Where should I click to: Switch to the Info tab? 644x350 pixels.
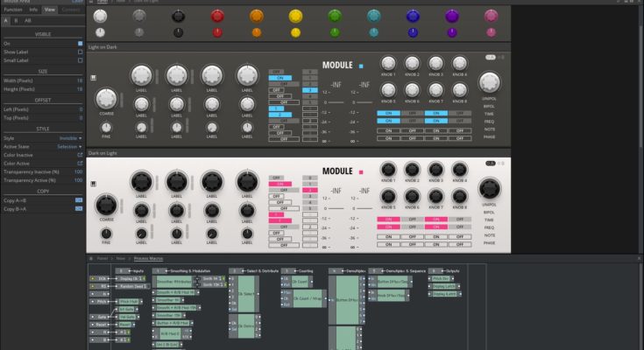click(x=33, y=9)
